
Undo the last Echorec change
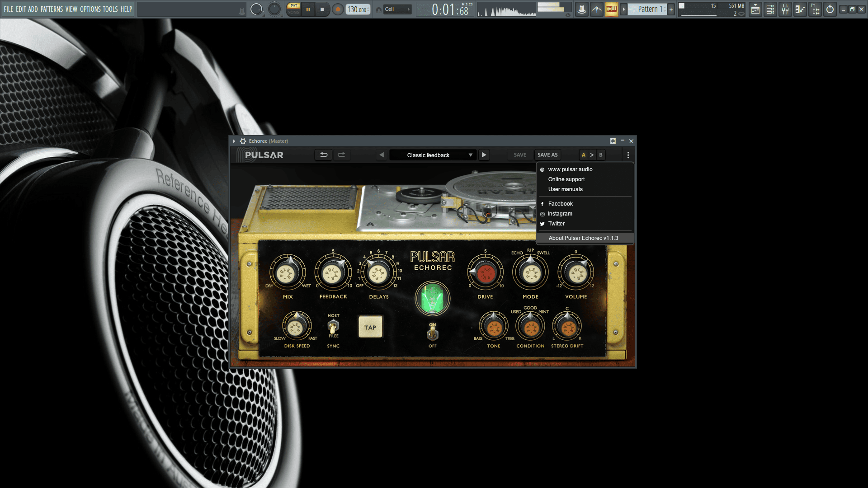click(x=324, y=155)
